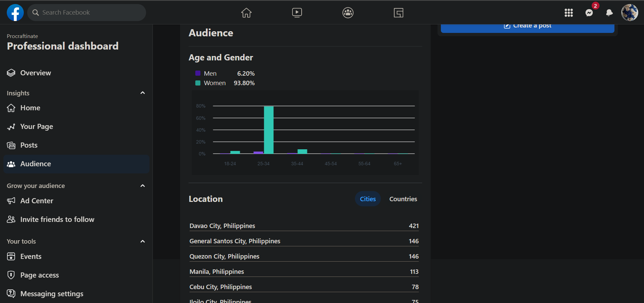This screenshot has height=303, width=644.
Task: Collapse the Insights section
Action: click(143, 93)
